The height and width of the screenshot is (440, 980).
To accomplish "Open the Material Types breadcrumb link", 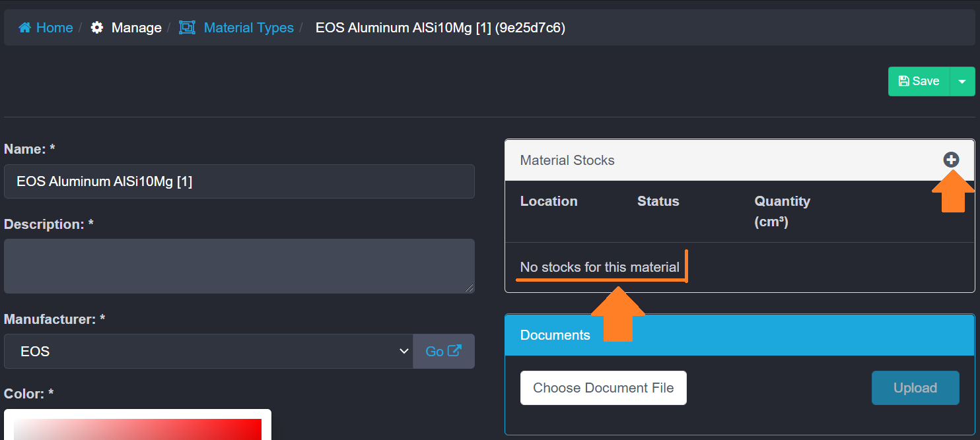I will tap(248, 28).
